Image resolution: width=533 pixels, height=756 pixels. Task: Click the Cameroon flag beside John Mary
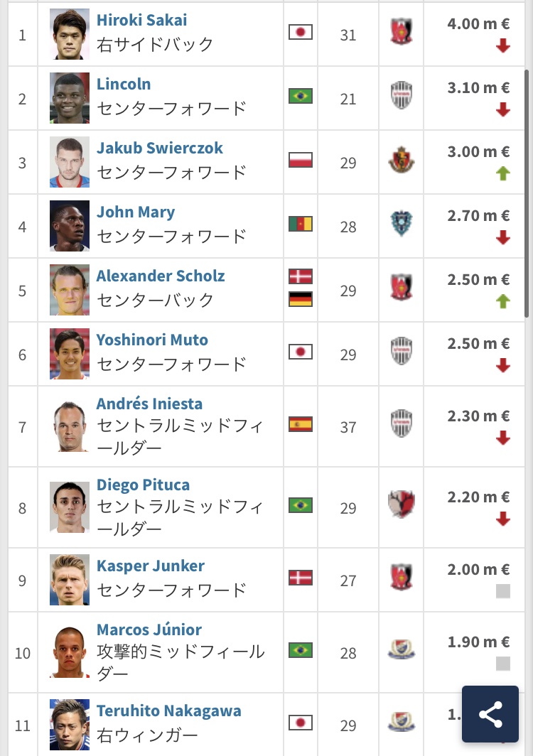click(301, 224)
